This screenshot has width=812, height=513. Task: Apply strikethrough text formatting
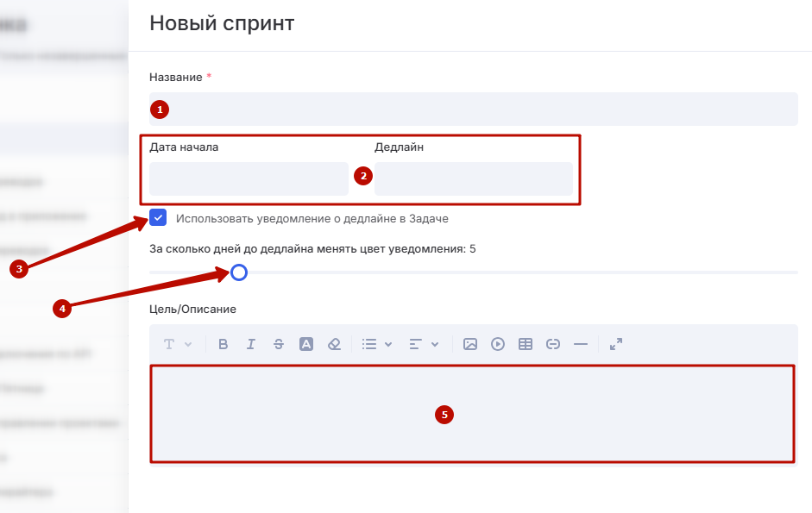[278, 344]
